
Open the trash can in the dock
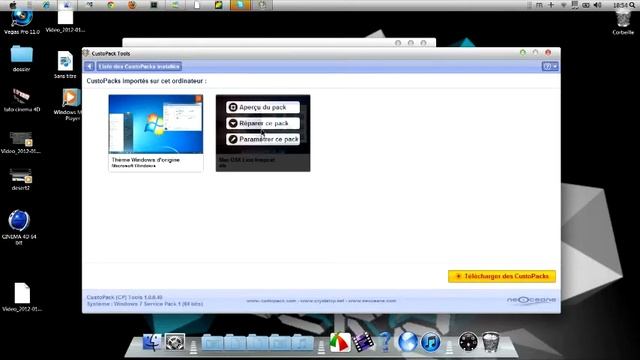pyautogui.click(x=490, y=342)
